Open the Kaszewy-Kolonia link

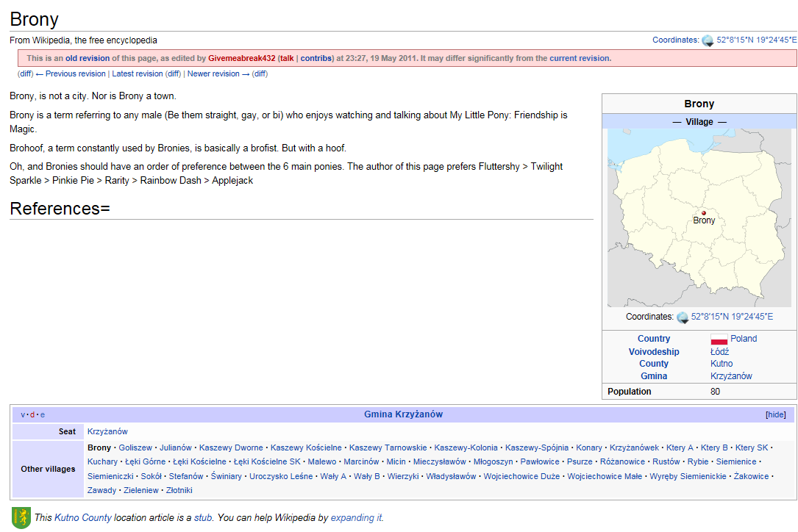[x=466, y=447]
